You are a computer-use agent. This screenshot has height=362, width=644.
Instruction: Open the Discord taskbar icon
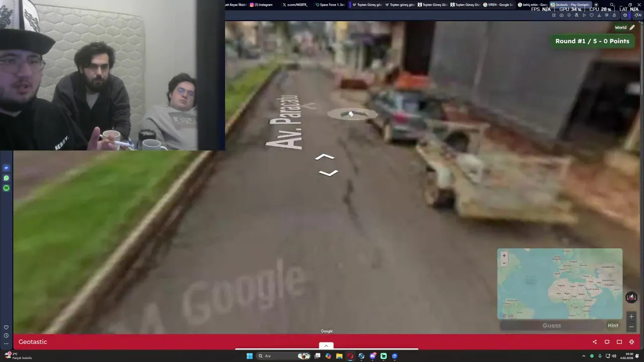[x=372, y=356]
